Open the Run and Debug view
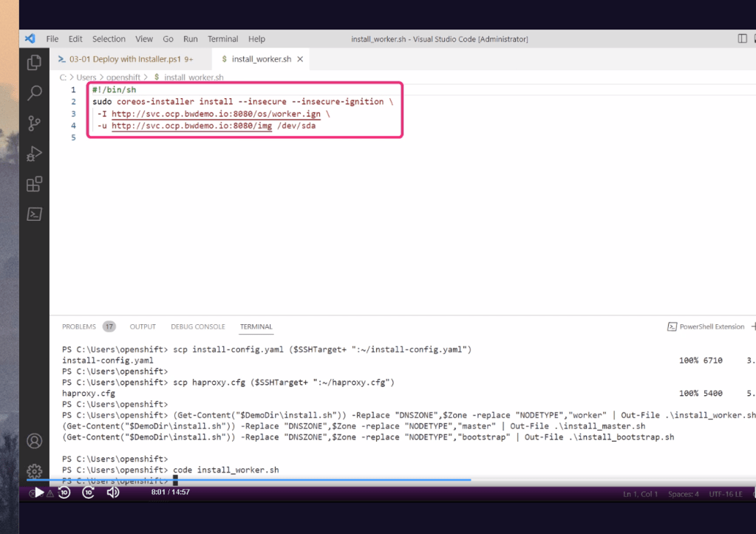Screen dimensions: 756x534 click(34, 154)
